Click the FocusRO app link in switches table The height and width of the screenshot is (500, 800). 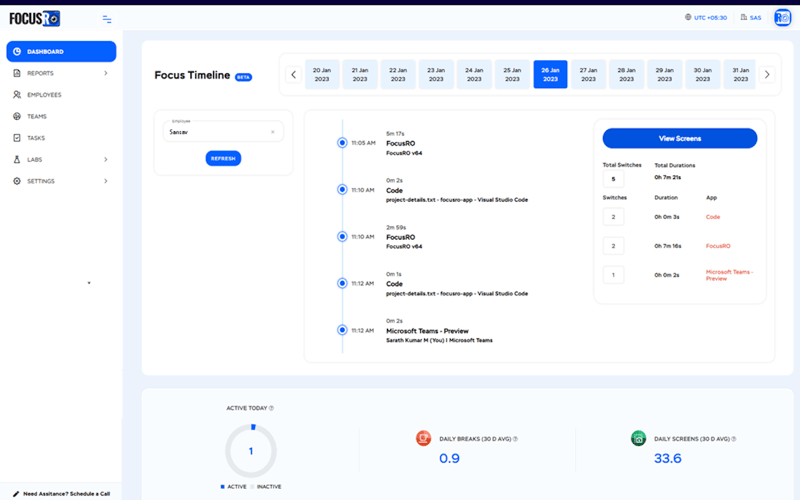(718, 246)
